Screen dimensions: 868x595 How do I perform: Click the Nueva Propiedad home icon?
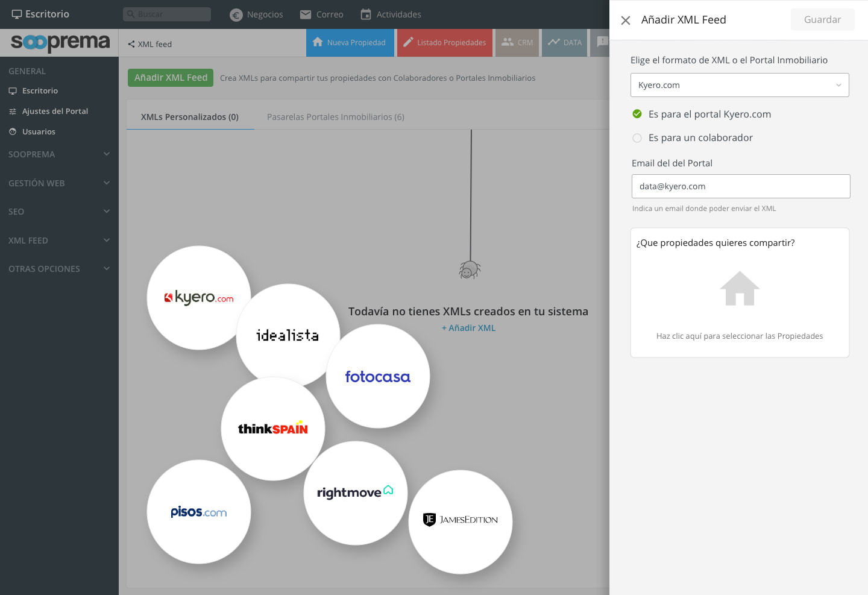[318, 42]
